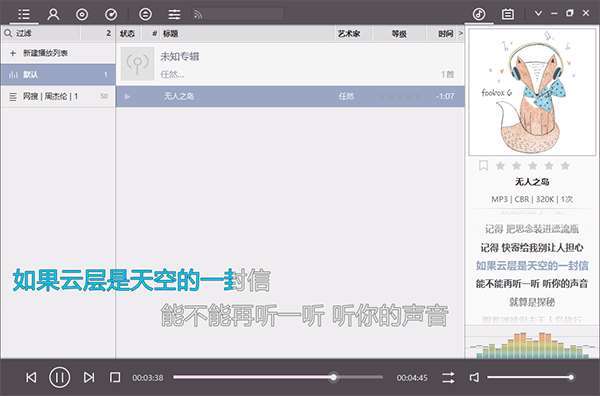The width and height of the screenshot is (600, 396).
Task: Click the RSS feed icon
Action: [197, 15]
